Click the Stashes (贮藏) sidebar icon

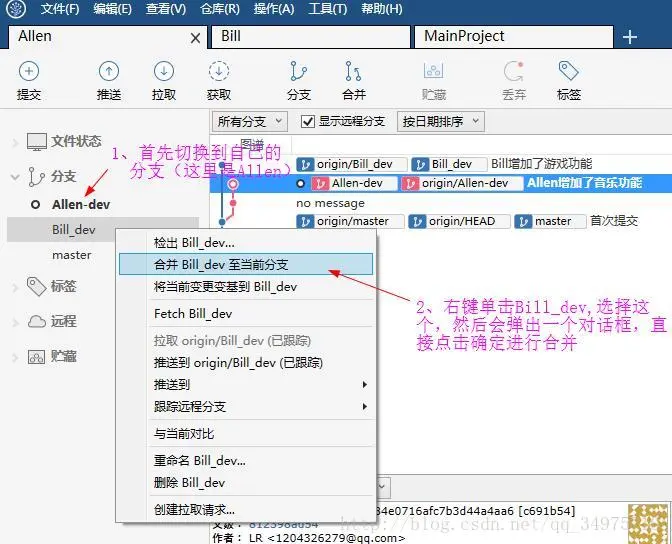click(x=36, y=357)
